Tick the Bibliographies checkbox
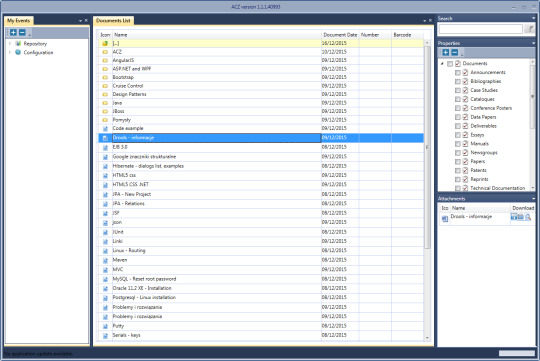The width and height of the screenshot is (540, 361). [458, 82]
